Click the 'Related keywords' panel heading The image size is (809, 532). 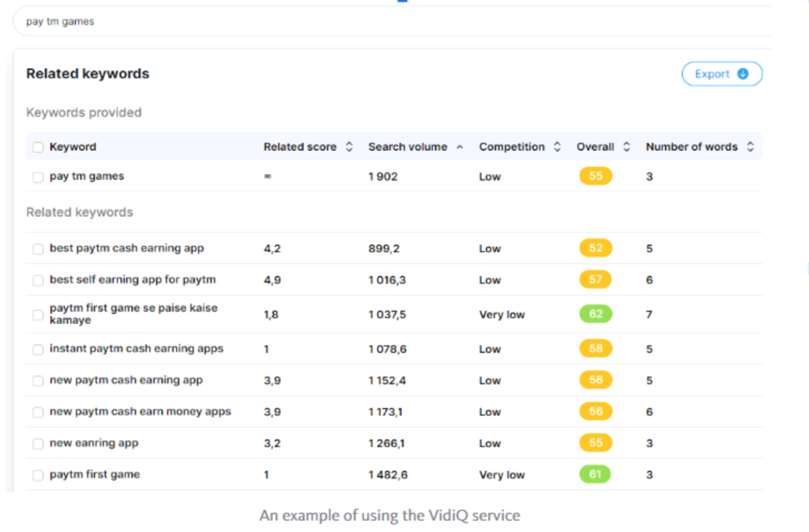pyautogui.click(x=88, y=73)
